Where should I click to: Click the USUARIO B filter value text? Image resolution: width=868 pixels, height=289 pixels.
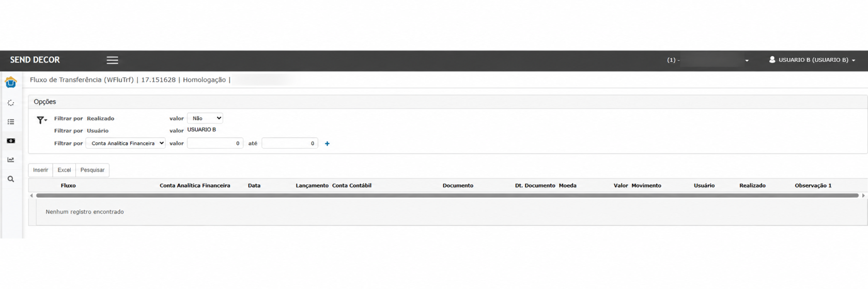(x=202, y=130)
